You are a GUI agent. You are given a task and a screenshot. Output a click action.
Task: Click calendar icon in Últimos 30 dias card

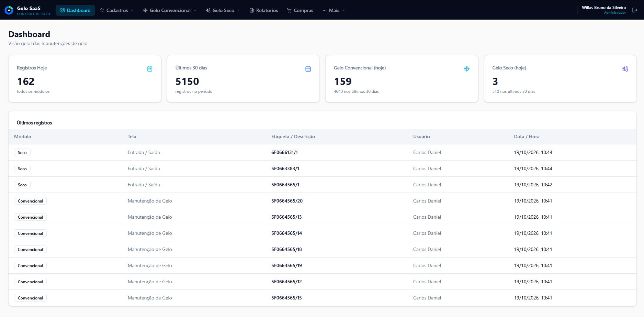pos(308,69)
